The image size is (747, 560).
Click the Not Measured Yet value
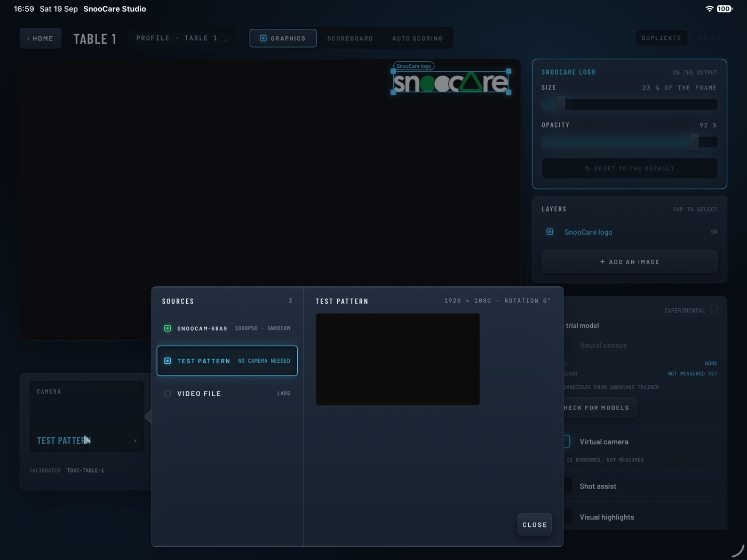click(693, 374)
